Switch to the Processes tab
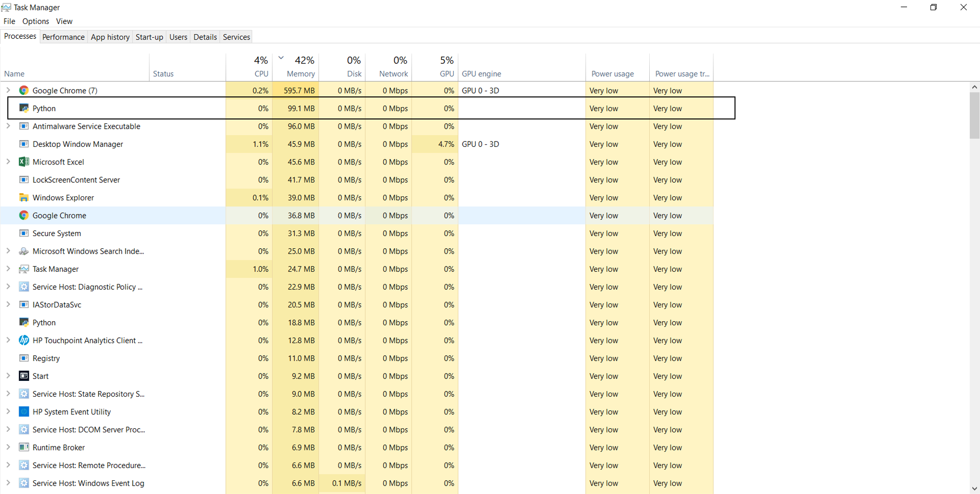The height and width of the screenshot is (494, 980). pos(20,36)
